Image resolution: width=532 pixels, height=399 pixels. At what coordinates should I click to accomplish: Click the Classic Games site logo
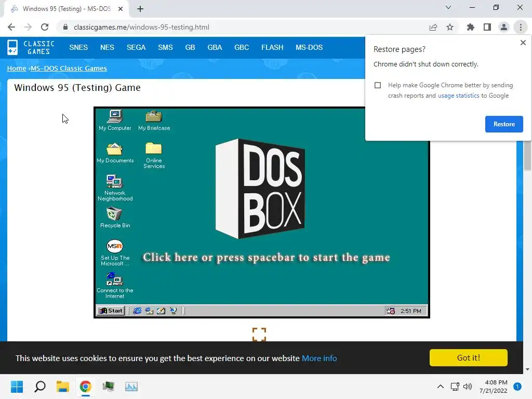31,47
